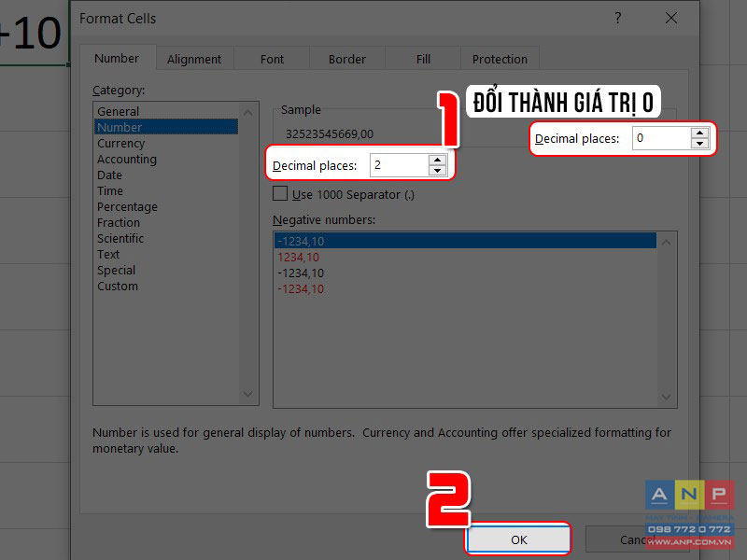Image resolution: width=747 pixels, height=560 pixels.
Task: Close the Format Cells dialog
Action: pos(670,18)
